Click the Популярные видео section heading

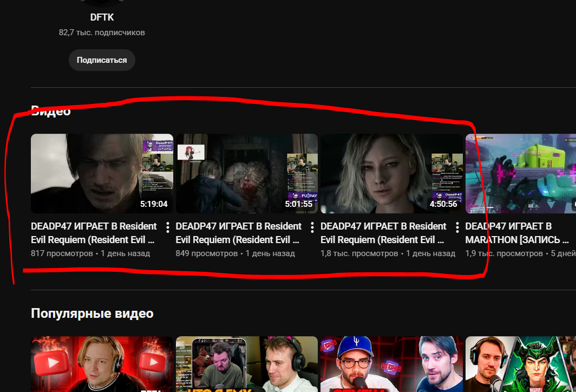click(x=92, y=313)
